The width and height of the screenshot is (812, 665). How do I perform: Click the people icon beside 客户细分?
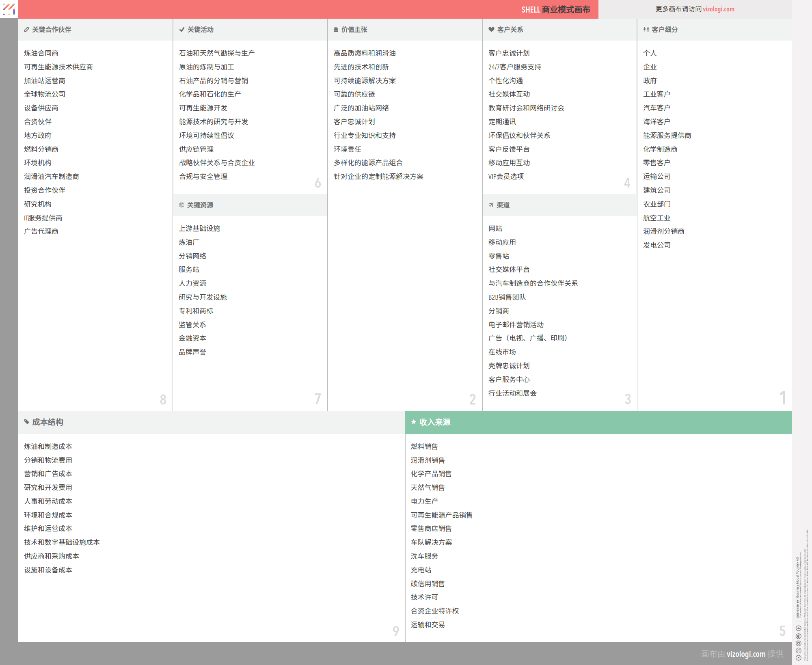(x=646, y=30)
